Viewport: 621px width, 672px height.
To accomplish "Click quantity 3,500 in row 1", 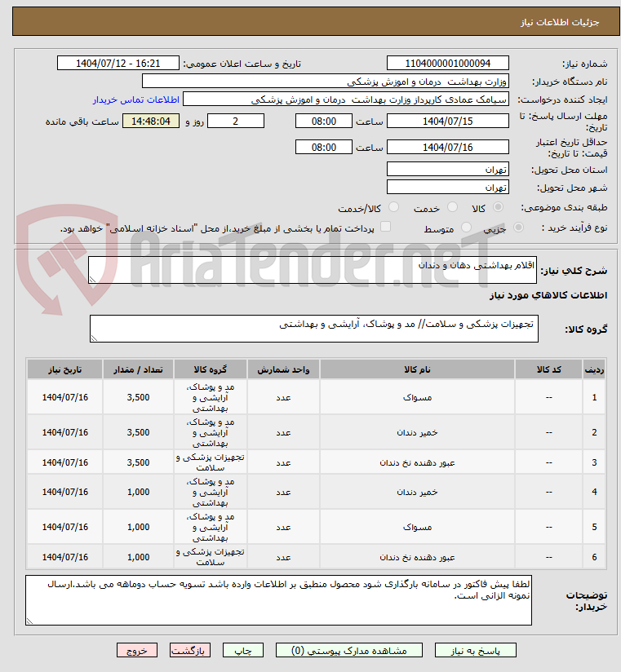I will pos(138,397).
